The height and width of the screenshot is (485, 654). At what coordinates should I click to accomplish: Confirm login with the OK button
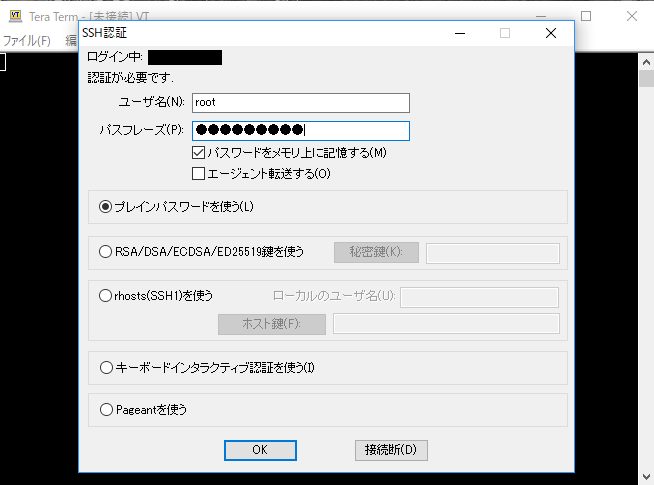260,450
